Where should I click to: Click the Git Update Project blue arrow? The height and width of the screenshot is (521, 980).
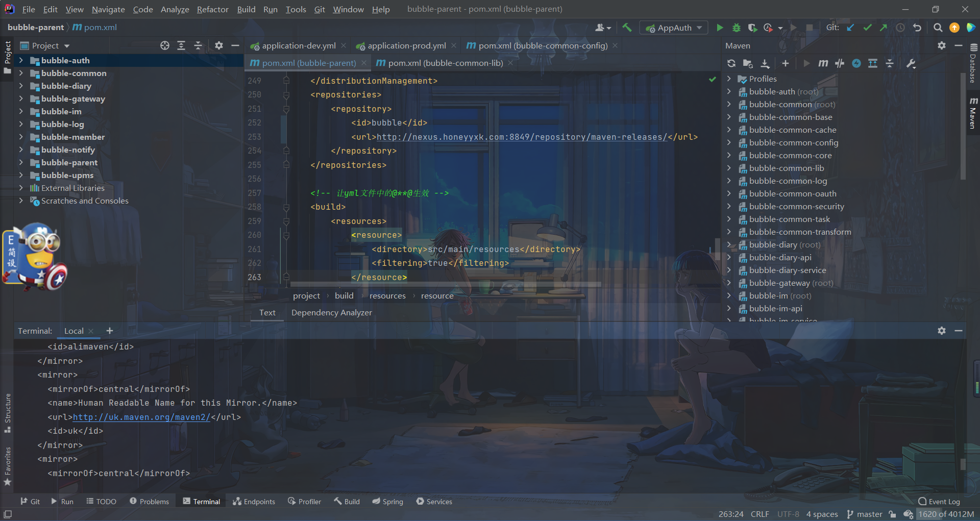(x=850, y=28)
